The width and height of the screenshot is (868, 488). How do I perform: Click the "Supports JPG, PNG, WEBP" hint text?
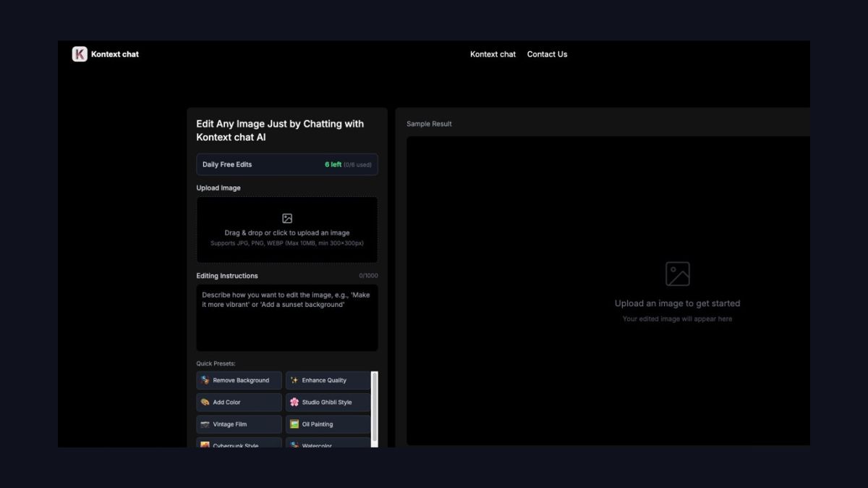pyautogui.click(x=287, y=243)
